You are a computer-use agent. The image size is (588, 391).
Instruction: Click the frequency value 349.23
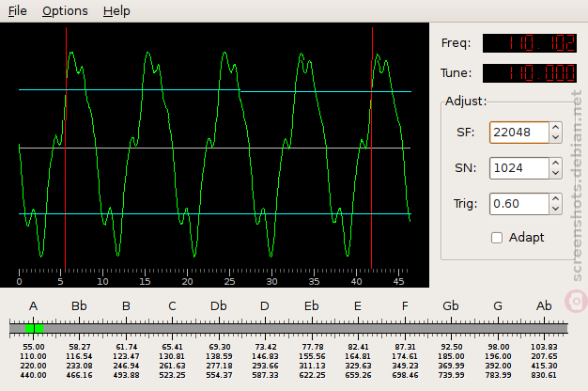coord(405,366)
